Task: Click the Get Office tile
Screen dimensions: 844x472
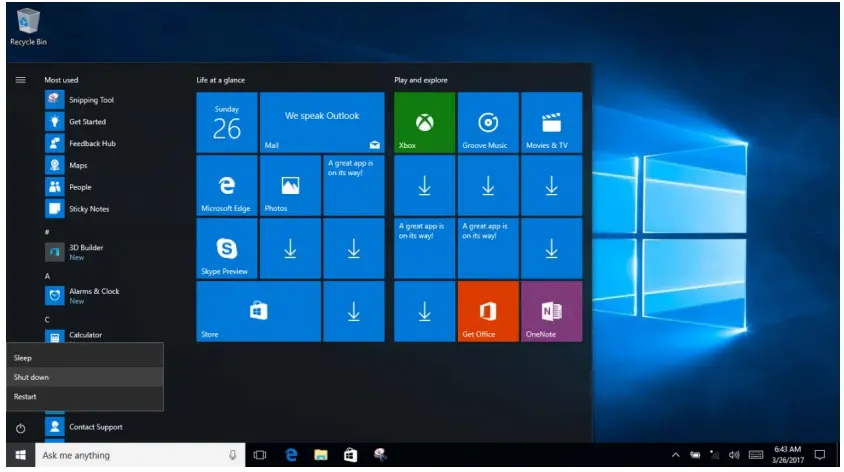Action: coord(488,311)
